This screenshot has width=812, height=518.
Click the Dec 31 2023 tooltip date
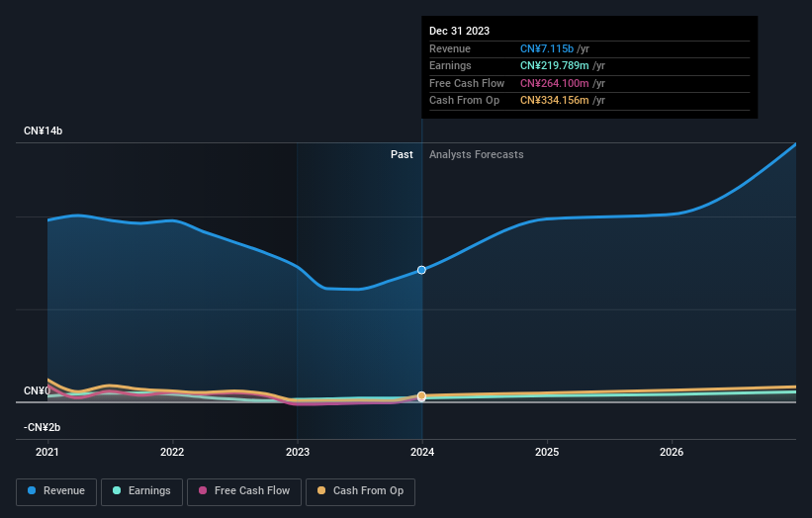pyautogui.click(x=459, y=31)
